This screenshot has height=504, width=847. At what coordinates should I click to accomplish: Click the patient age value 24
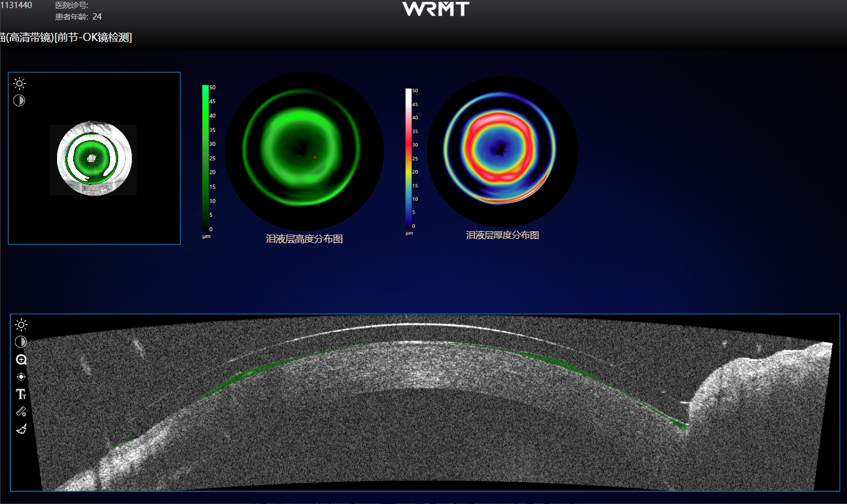click(97, 17)
